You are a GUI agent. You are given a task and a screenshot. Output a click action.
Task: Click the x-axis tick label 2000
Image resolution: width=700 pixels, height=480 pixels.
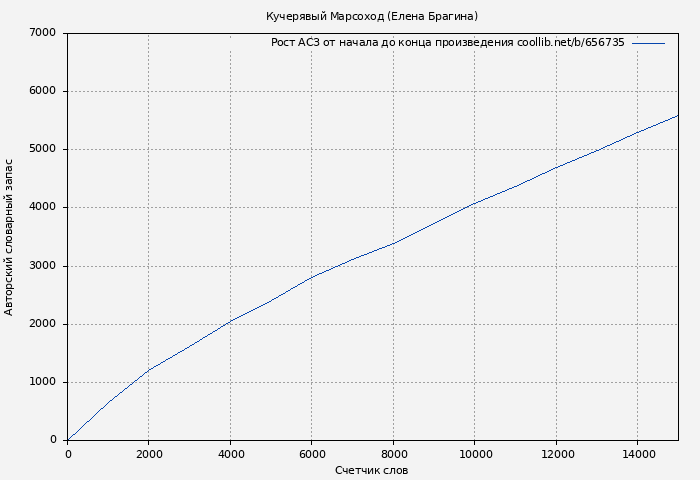(x=149, y=453)
